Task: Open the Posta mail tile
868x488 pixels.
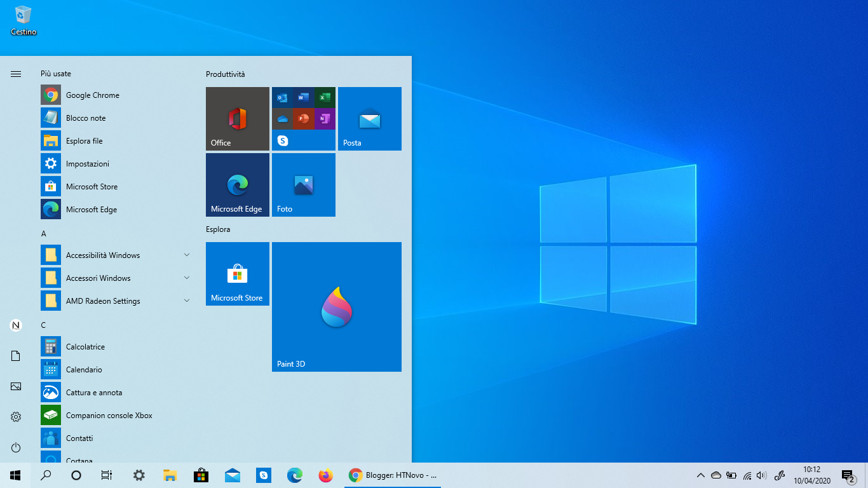Action: click(370, 119)
